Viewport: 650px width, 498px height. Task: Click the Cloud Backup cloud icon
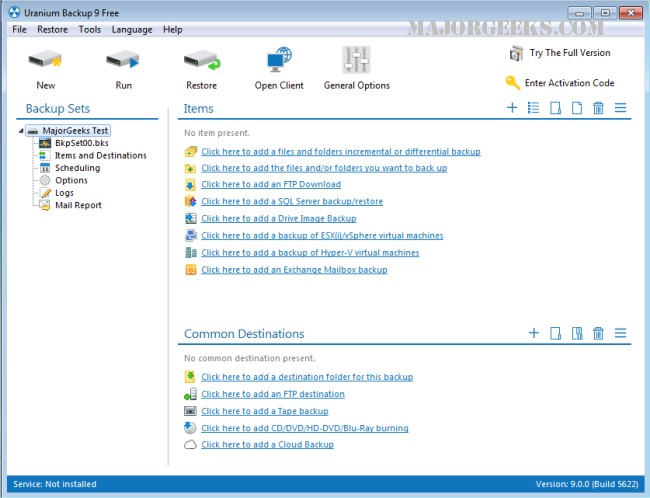click(190, 445)
